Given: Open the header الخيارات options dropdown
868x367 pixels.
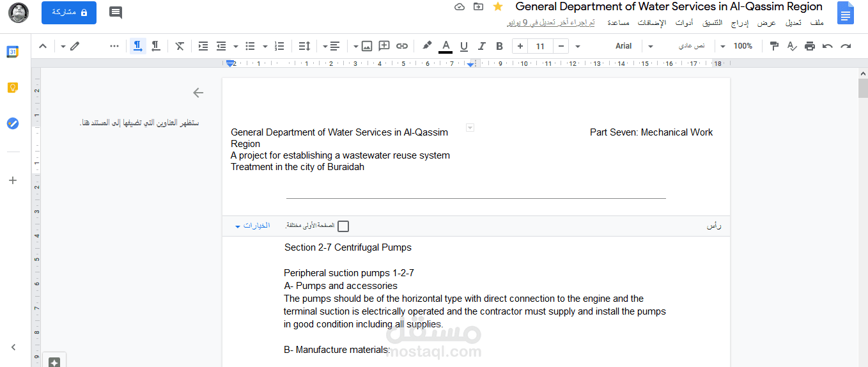Looking at the screenshot, I should pyautogui.click(x=252, y=226).
